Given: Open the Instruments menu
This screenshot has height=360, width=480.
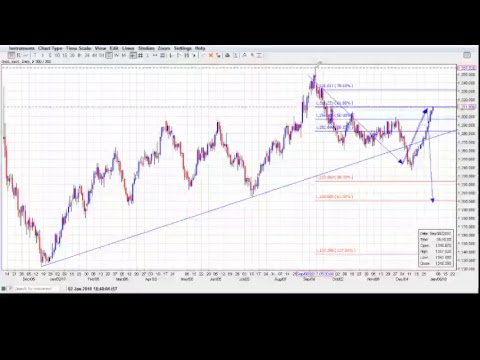Looking at the screenshot, I should (22, 48).
